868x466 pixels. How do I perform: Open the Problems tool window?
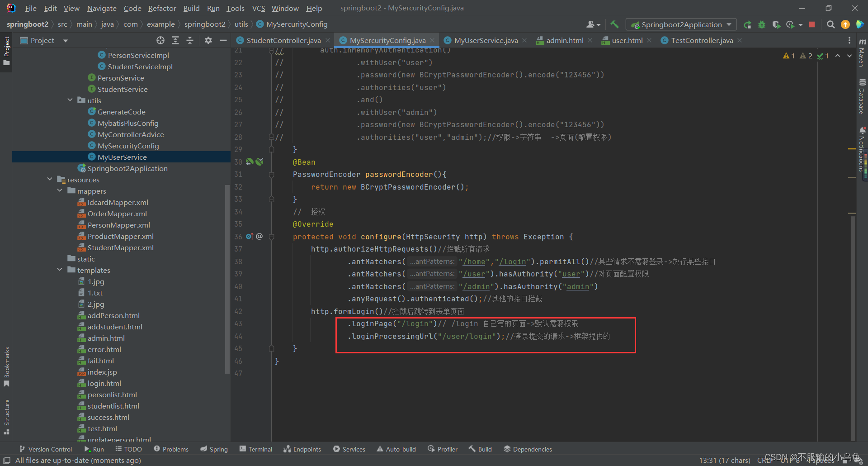coord(171,449)
